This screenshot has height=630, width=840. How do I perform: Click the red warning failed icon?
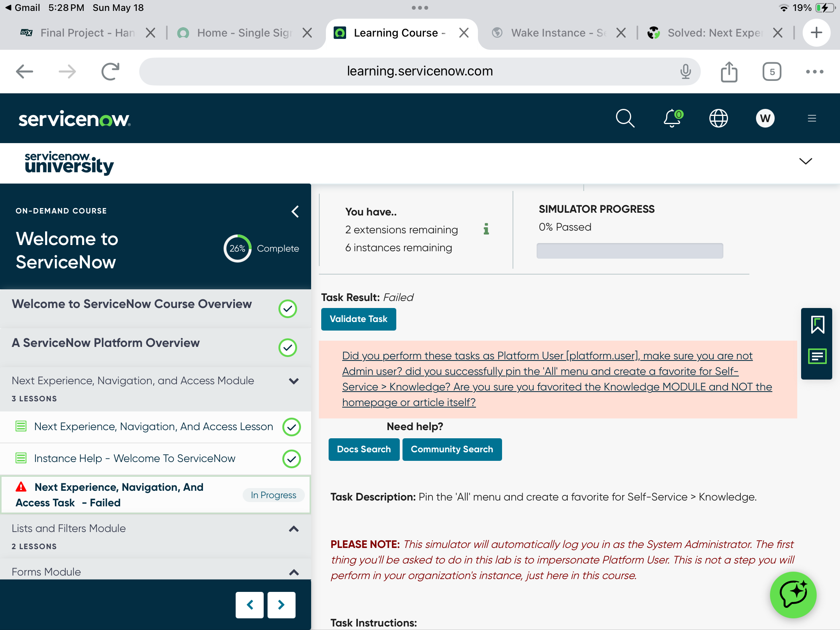coord(21,486)
